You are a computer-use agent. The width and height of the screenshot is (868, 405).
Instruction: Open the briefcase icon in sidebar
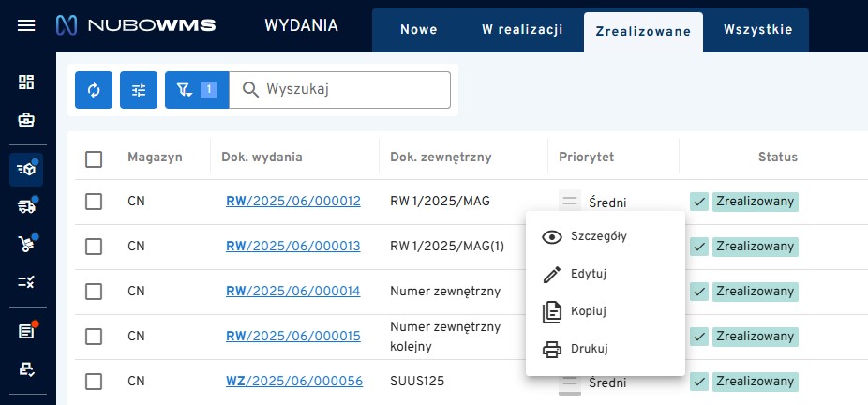click(26, 120)
